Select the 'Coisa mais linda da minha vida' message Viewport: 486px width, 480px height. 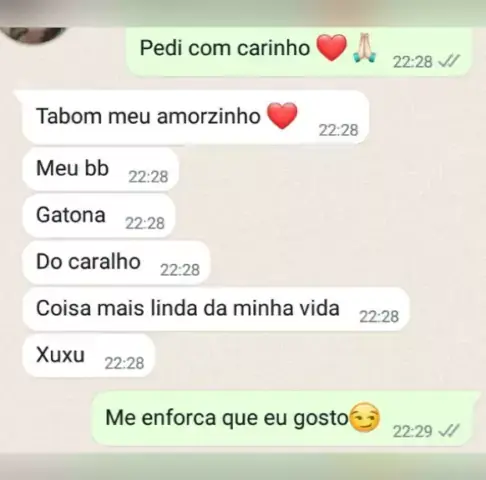(x=215, y=309)
